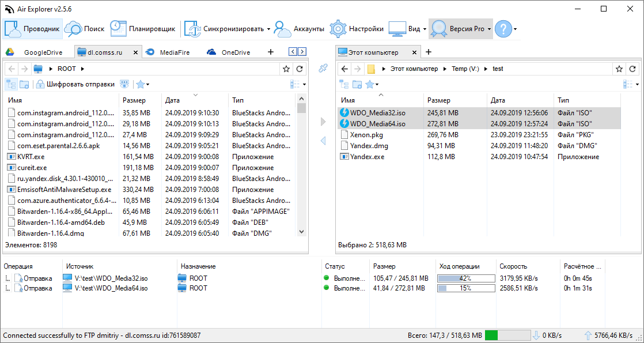This screenshot has height=343, width=644.
Task: Open the Поиск search tool
Action: [x=85, y=29]
